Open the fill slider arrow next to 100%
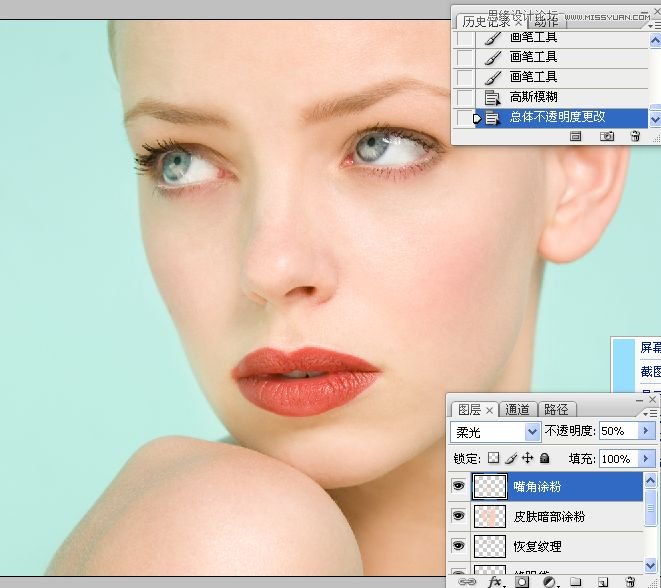The image size is (661, 588). tap(646, 458)
